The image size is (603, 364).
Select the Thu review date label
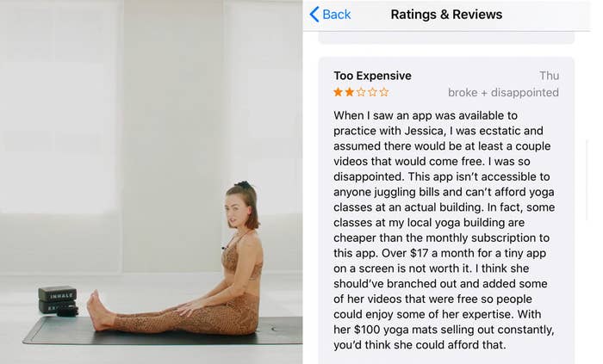coord(550,76)
